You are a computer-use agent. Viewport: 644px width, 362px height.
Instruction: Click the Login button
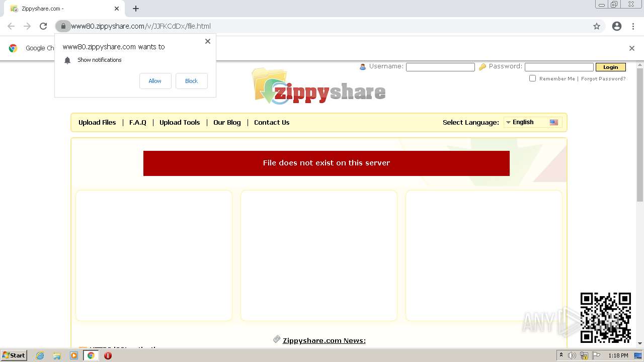pyautogui.click(x=610, y=67)
